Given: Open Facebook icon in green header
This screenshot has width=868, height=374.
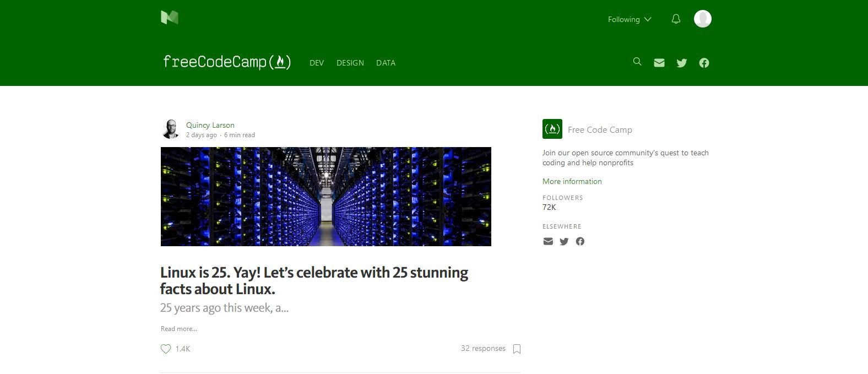Looking at the screenshot, I should coord(704,63).
